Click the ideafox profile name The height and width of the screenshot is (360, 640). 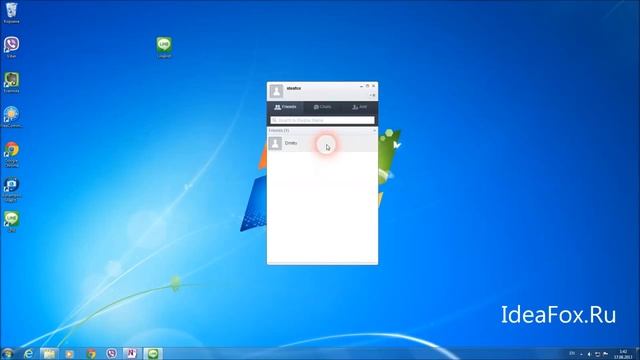click(293, 88)
